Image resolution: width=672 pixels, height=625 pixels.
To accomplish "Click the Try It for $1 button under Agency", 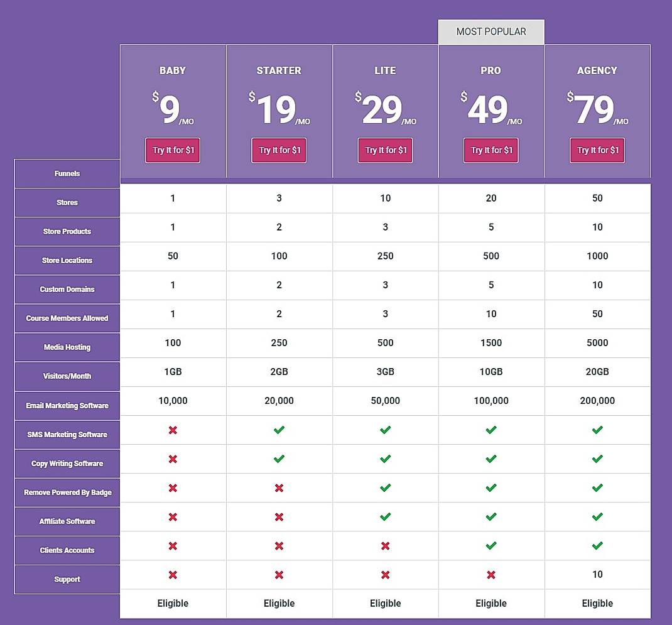I will (597, 150).
